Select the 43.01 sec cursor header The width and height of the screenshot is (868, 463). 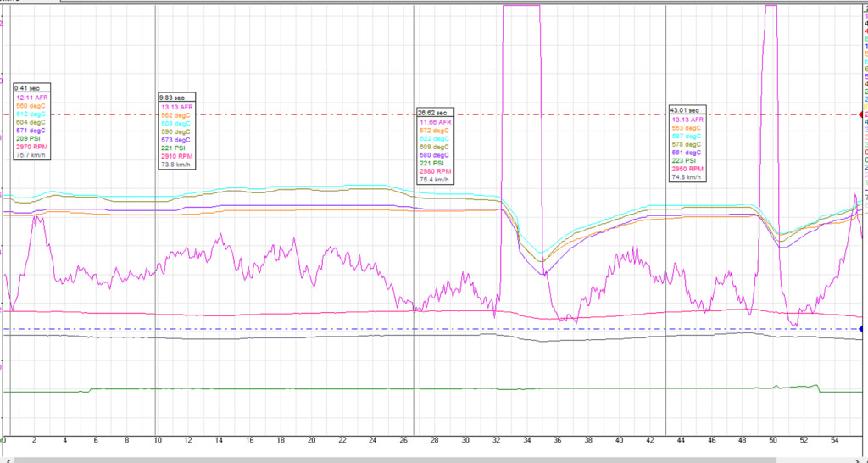tap(685, 110)
